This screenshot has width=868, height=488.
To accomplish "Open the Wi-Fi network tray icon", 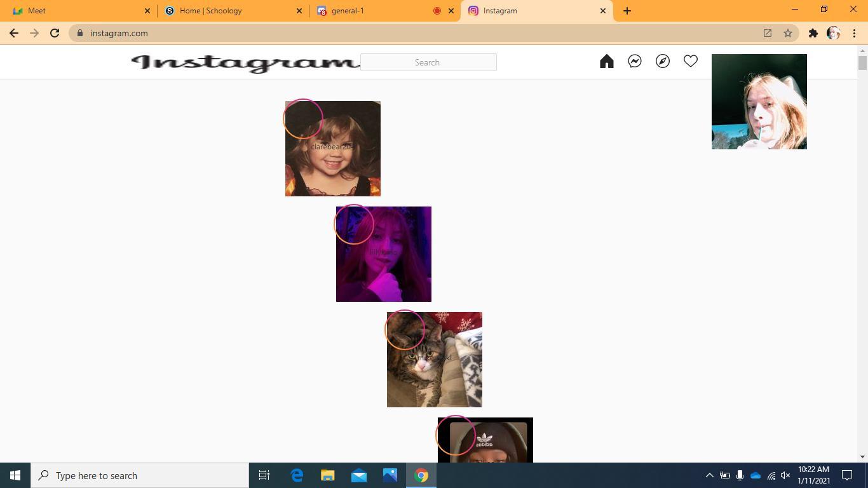I will coord(771,475).
